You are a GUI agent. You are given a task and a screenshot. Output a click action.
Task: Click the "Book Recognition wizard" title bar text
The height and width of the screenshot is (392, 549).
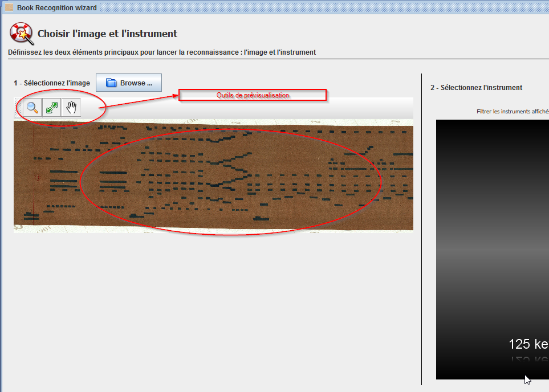pyautogui.click(x=56, y=8)
